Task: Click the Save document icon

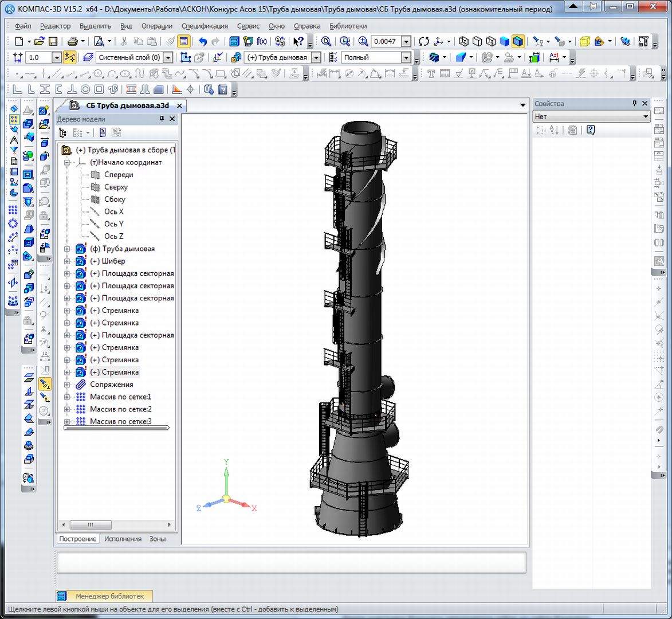Action: coord(53,41)
